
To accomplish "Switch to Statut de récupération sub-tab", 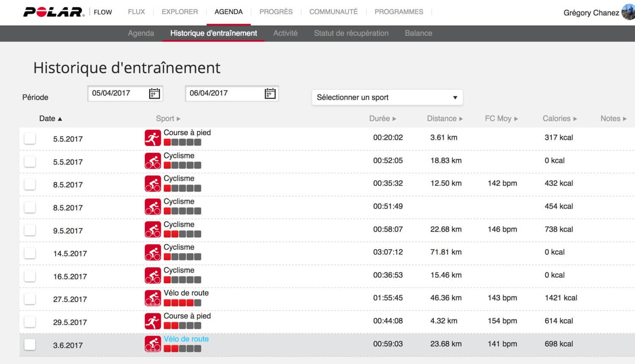I will point(351,33).
